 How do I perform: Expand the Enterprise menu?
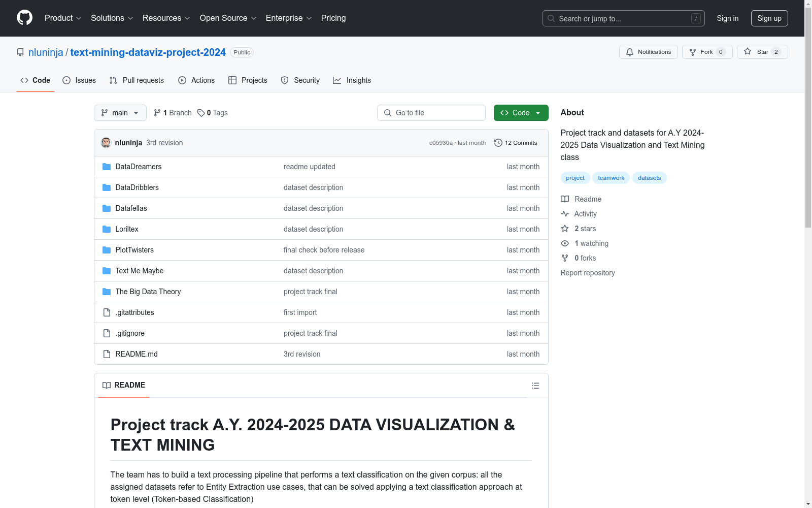coord(289,18)
